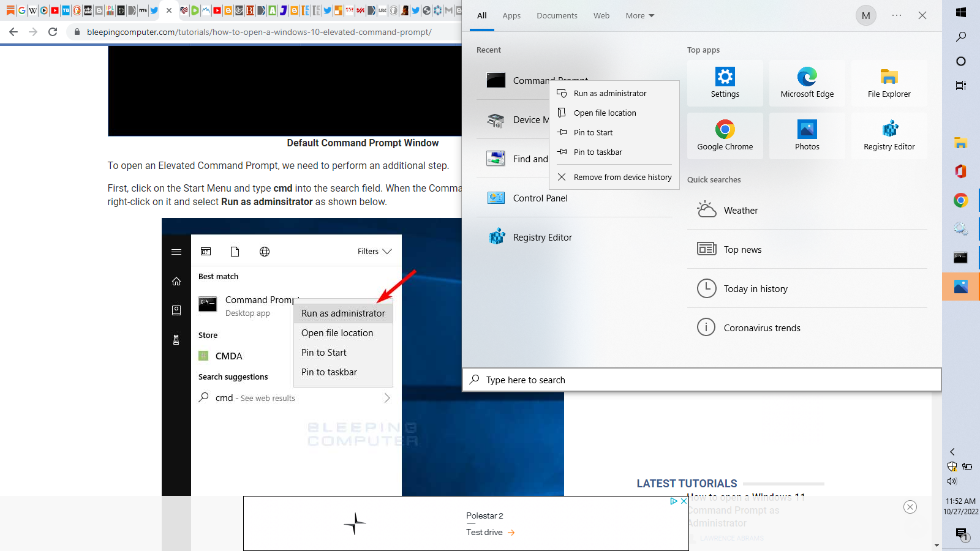Open the notification center icon
980x551 pixels.
961,534
